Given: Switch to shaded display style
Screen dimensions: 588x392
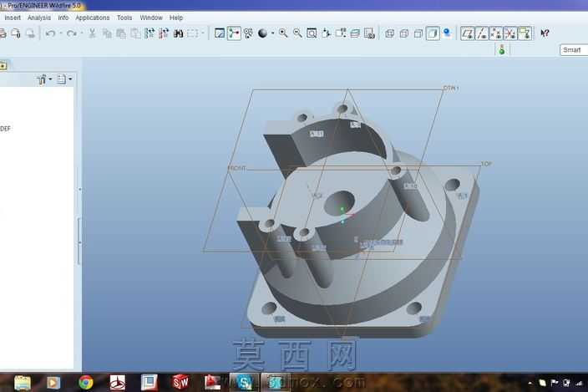Looking at the screenshot, I should pyautogui.click(x=433, y=33).
